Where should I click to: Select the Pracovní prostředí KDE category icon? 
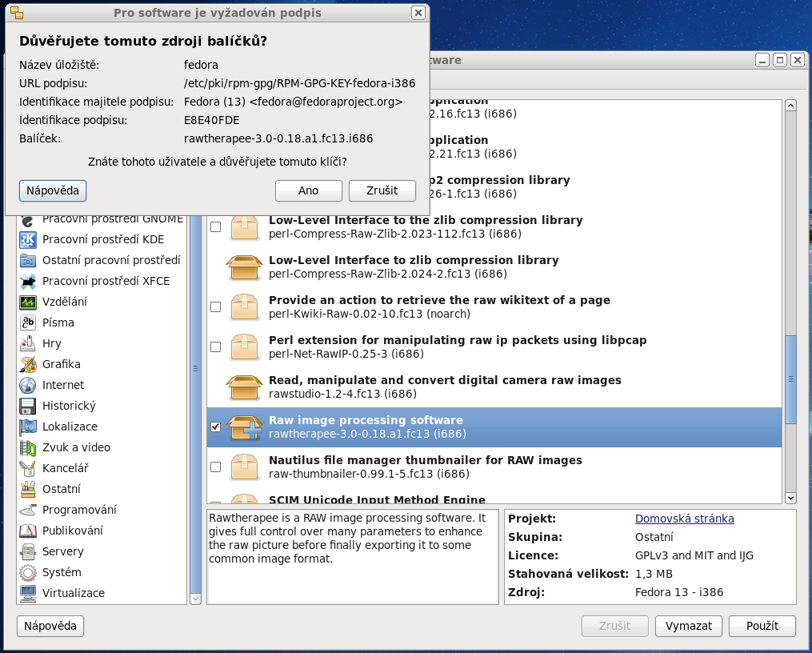tap(28, 239)
